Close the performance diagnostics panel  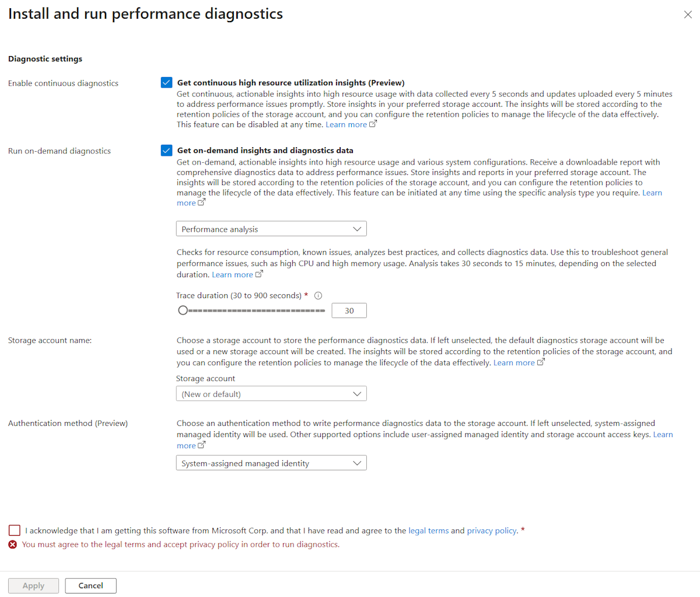tap(688, 15)
